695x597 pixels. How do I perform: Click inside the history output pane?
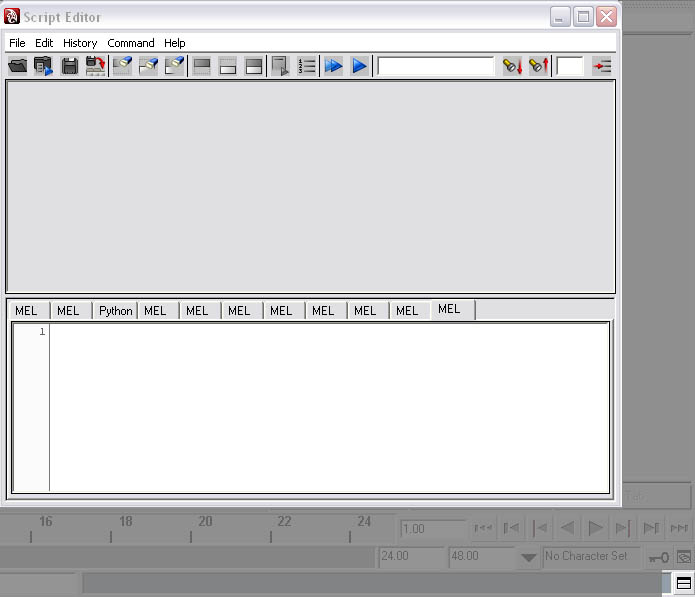point(310,186)
